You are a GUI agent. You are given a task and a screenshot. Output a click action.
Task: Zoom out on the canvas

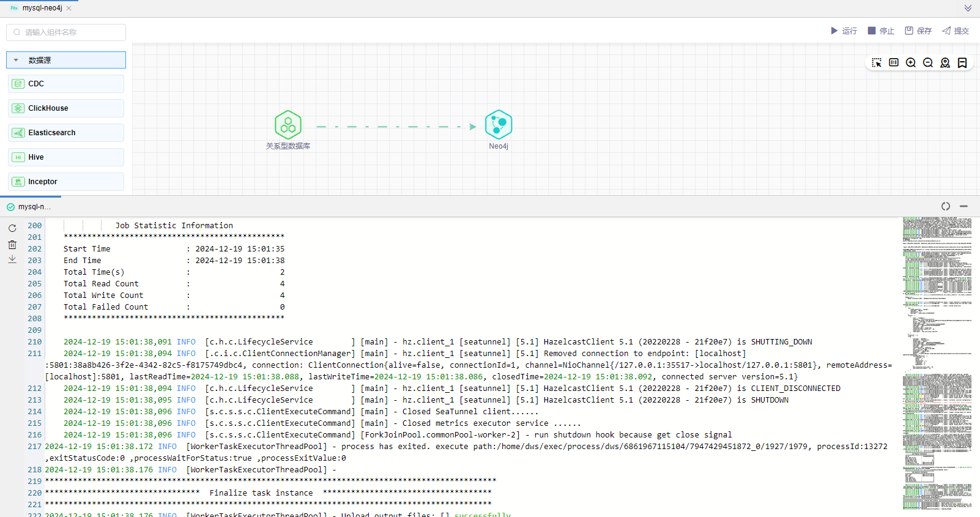point(928,63)
